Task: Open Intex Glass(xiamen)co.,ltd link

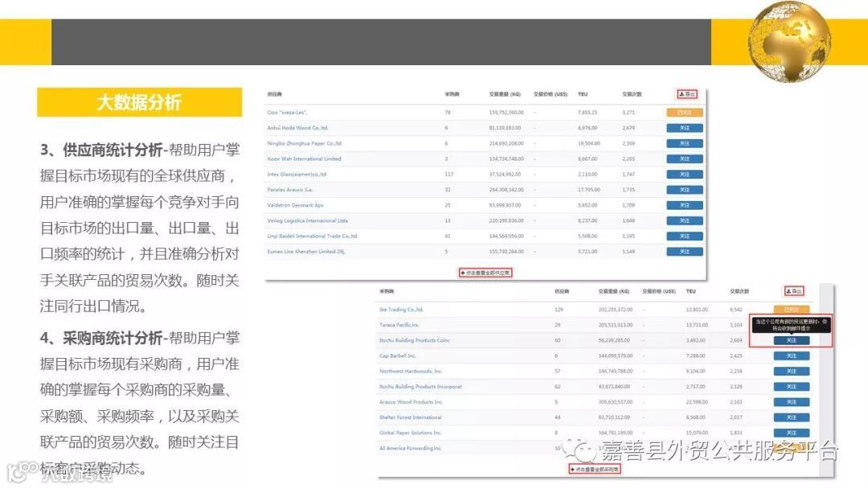Action: point(297,175)
